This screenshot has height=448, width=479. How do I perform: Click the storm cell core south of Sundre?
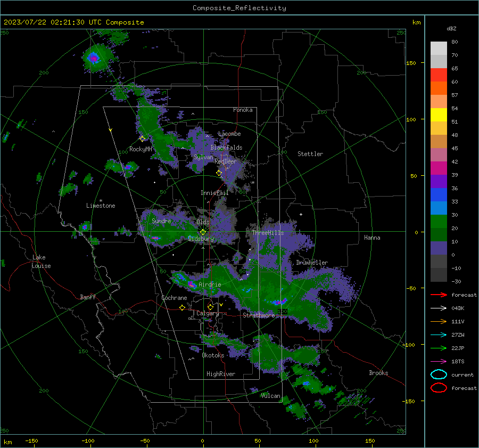156,238
